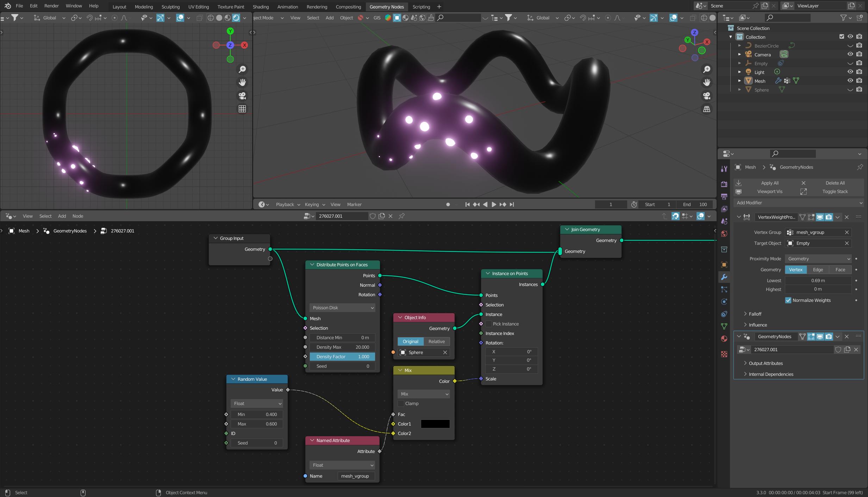Screen dimensions: 868x497
Task: Switch to the Scripting workspace tab
Action: coord(421,7)
